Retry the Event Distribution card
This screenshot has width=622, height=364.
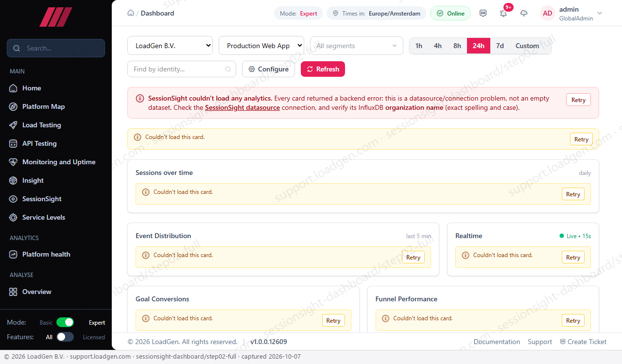[x=413, y=258]
